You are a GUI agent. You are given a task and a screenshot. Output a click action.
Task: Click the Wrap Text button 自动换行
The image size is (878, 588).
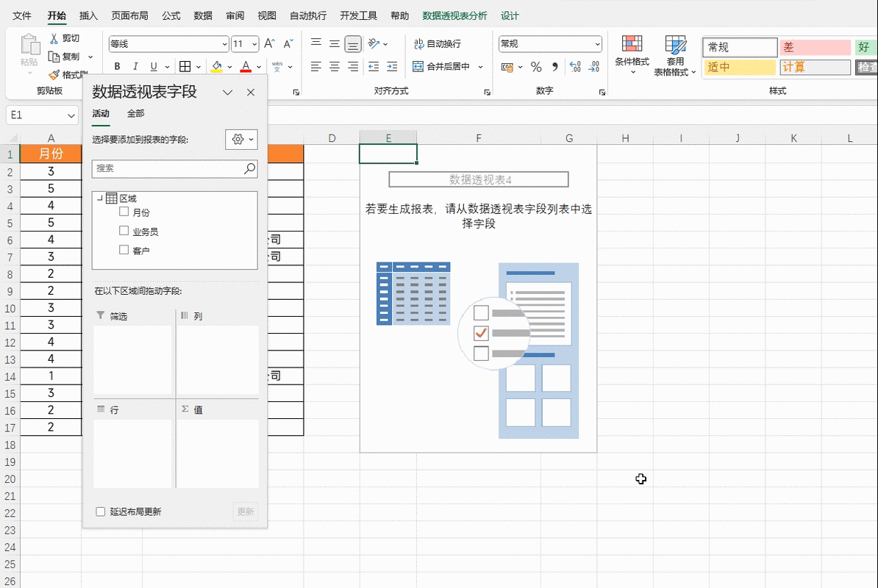pyautogui.click(x=438, y=43)
